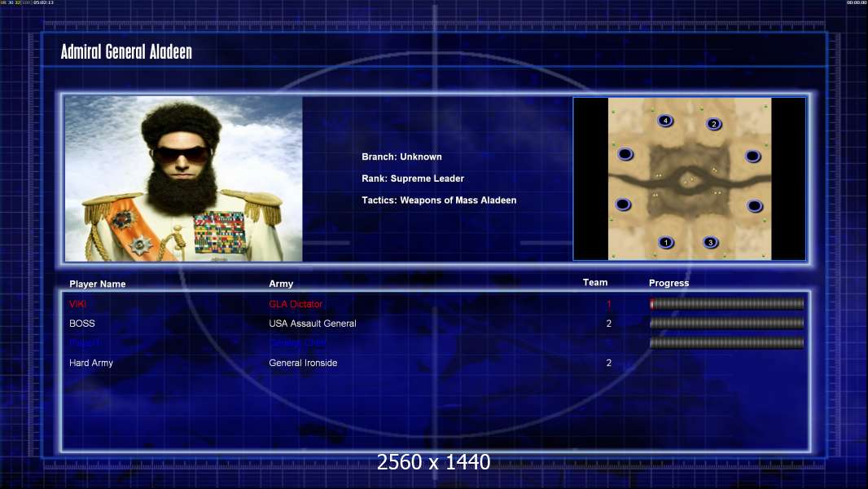Select start position 1 on the map
Screen dimensions: 868x489
click(666, 242)
